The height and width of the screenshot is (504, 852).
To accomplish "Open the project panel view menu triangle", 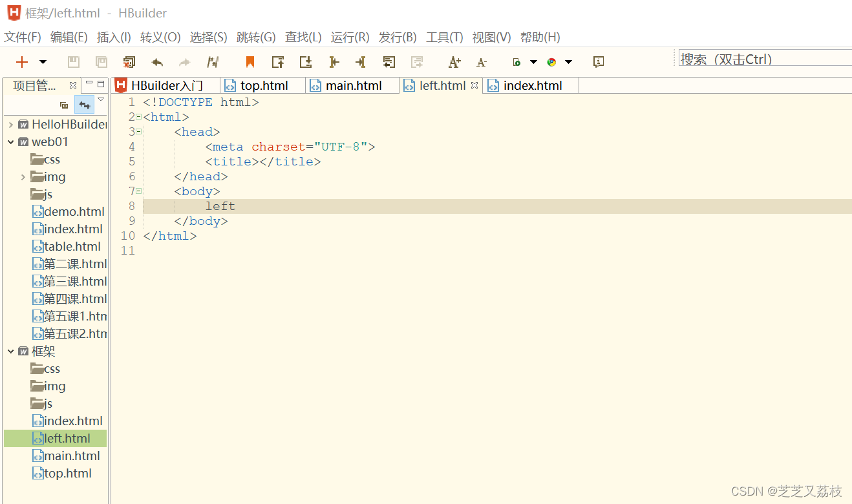I will pyautogui.click(x=101, y=100).
